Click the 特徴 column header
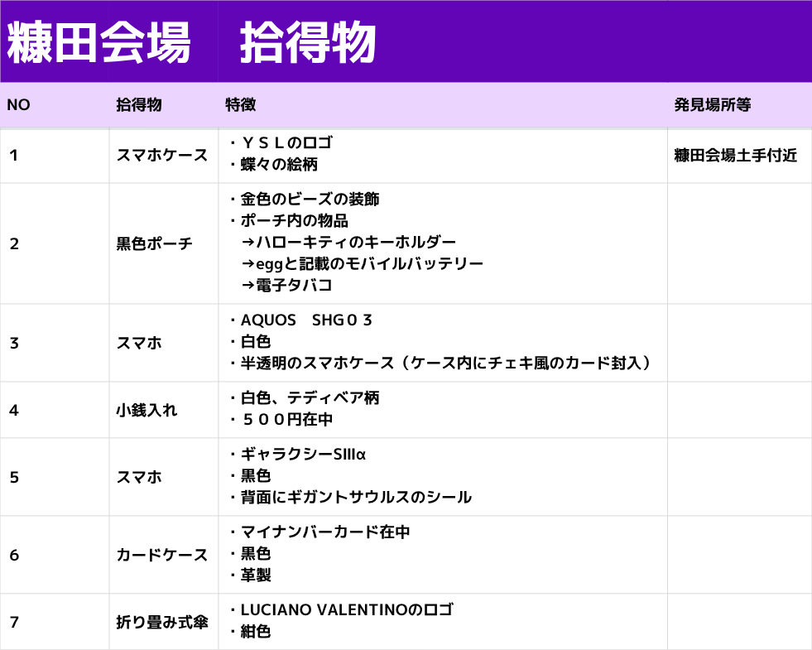 240,105
